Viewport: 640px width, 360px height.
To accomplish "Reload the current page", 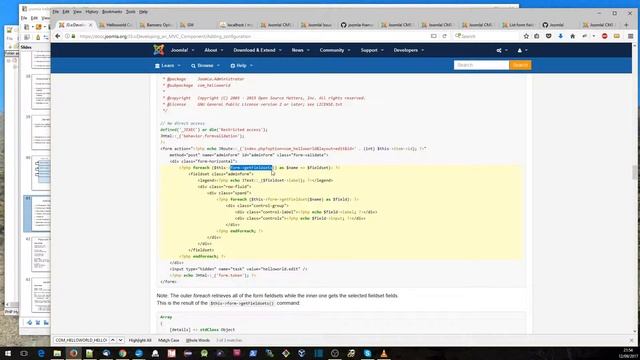I will click(444, 36).
